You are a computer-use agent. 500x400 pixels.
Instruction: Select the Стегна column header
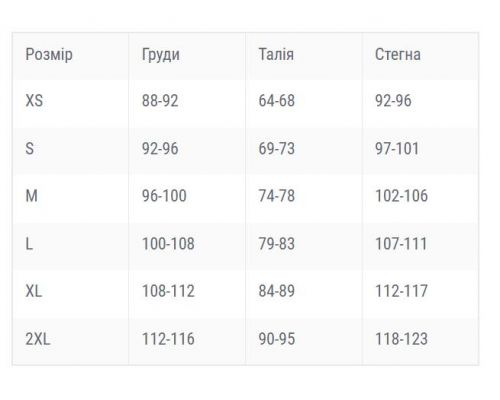(398, 54)
